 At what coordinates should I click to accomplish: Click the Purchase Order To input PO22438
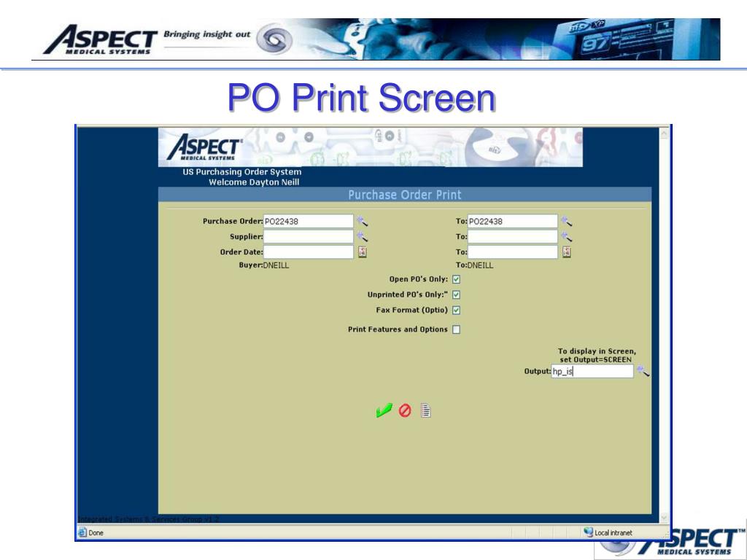pos(513,222)
